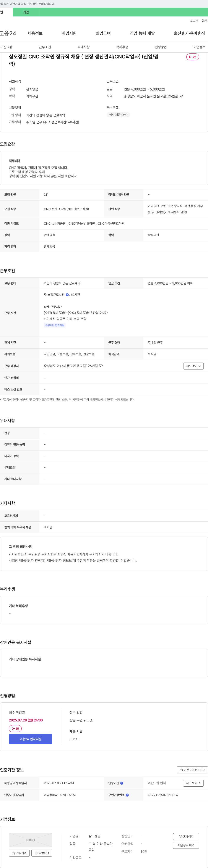Image resolution: width=208 pixels, height=868 pixels.
Task: Click the 비희망 value for 병역 대체 복무자
Action: [48, 527]
